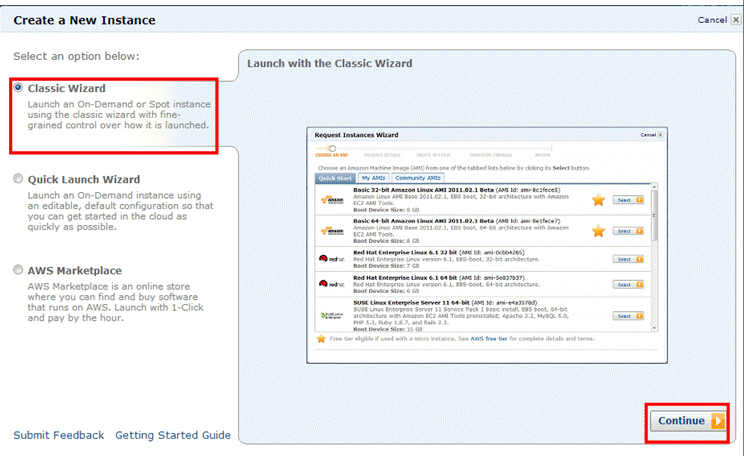744x456 pixels.
Task: Click the Amazon logo on Basic 64-bit AMI row
Action: pos(332,232)
